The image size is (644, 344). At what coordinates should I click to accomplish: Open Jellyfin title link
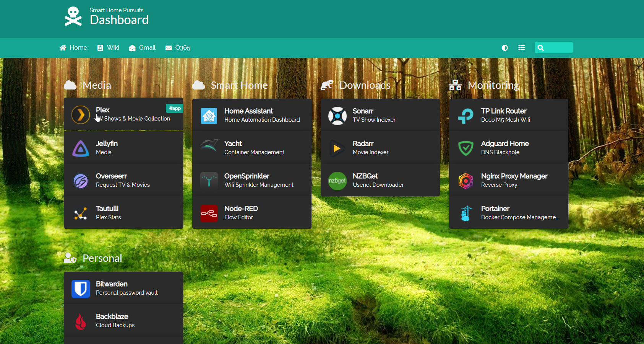point(107,143)
